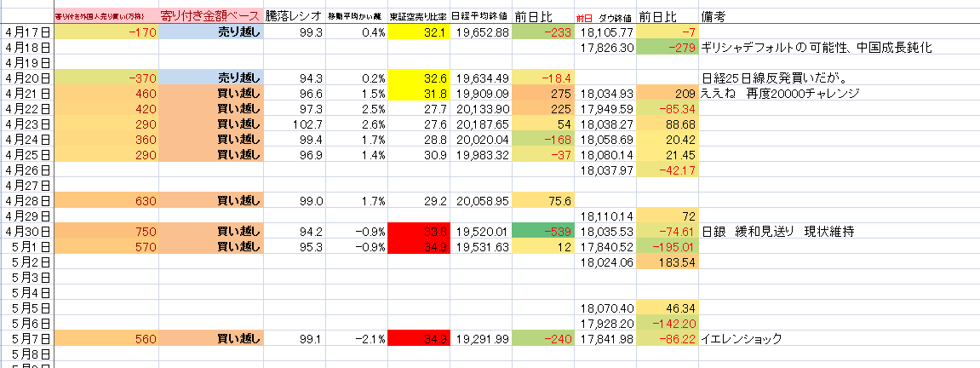Click the 寄り付き金額ベース header cell

point(210,16)
